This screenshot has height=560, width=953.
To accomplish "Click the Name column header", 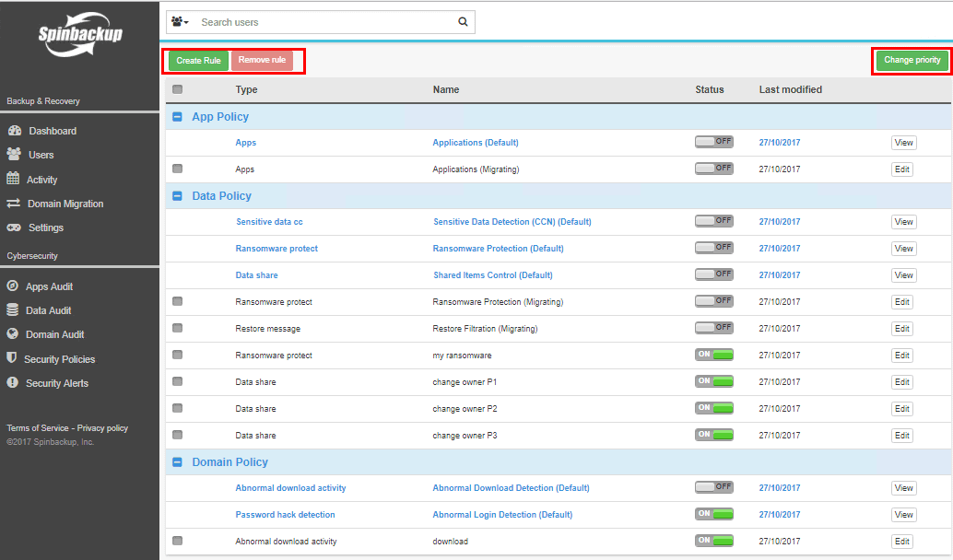I will coord(446,89).
